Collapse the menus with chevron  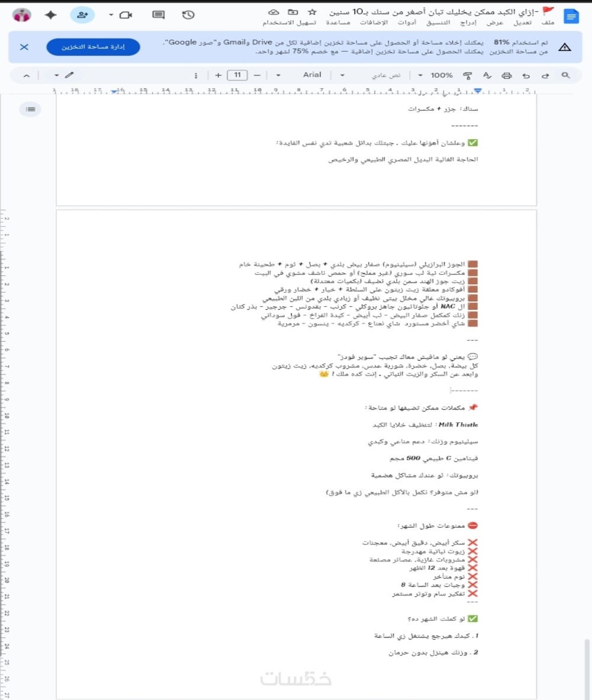click(x=26, y=75)
